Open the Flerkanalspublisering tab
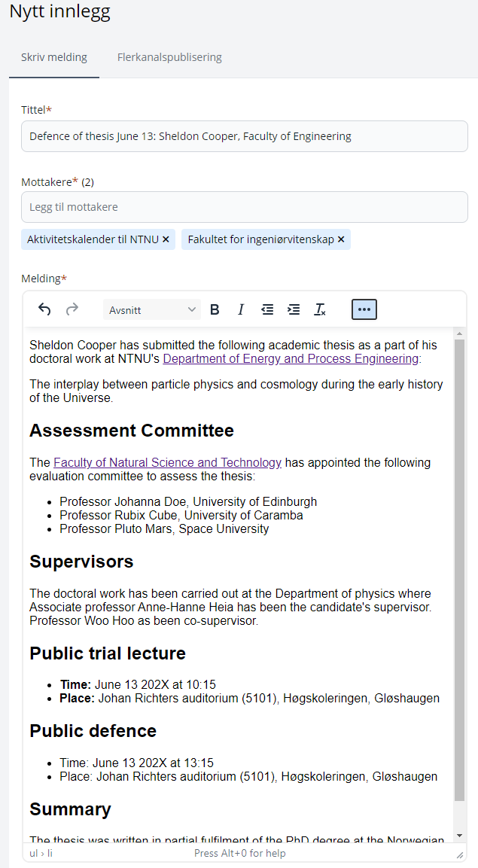The width and height of the screenshot is (478, 868). point(169,57)
